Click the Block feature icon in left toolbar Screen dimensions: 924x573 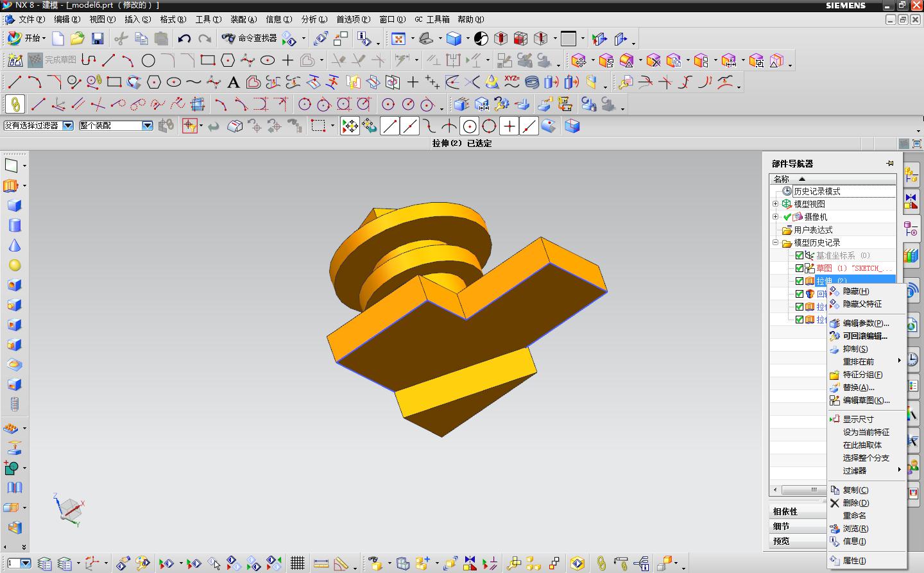pos(14,205)
